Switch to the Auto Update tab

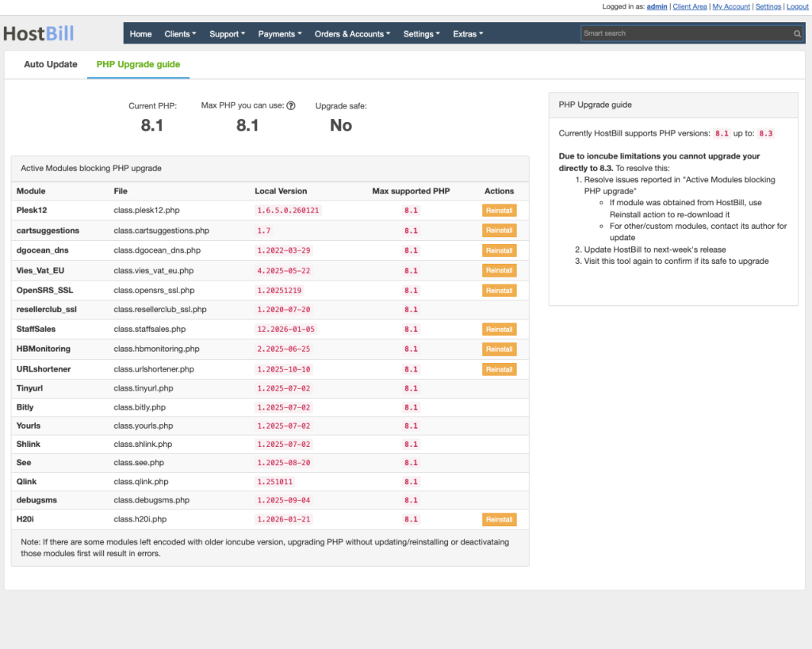51,64
